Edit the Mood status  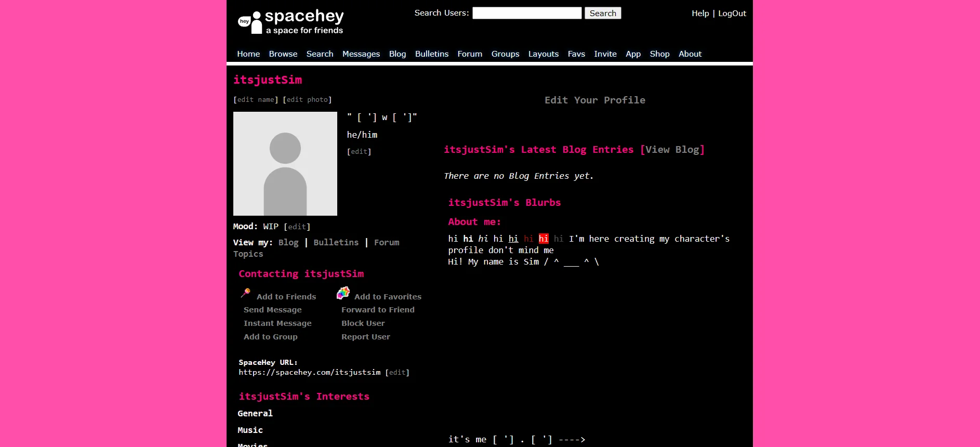click(297, 227)
